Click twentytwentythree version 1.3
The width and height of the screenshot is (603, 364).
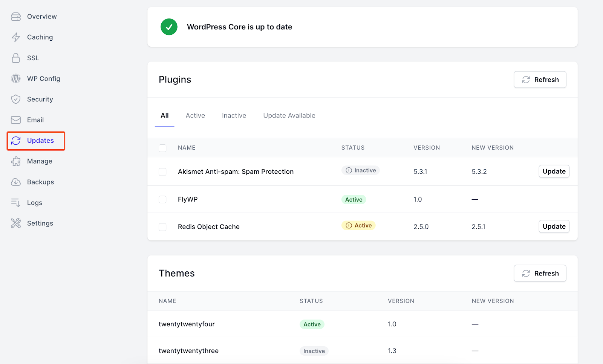(392, 351)
